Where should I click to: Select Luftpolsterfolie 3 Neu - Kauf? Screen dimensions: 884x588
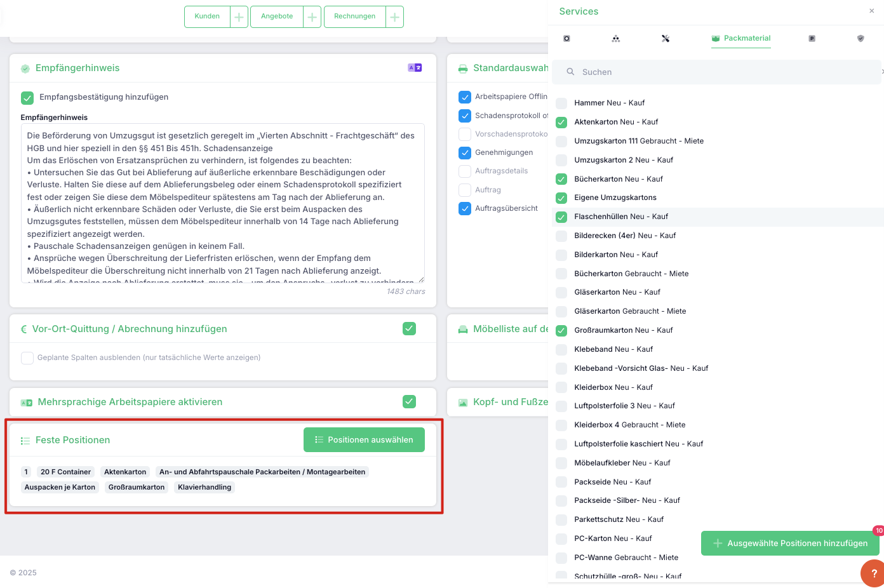click(x=561, y=406)
